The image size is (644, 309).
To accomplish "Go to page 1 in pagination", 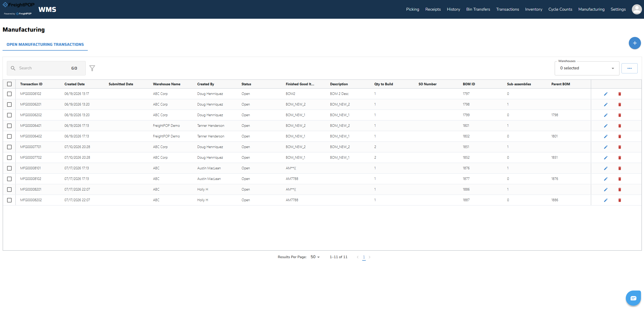I will tap(364, 257).
